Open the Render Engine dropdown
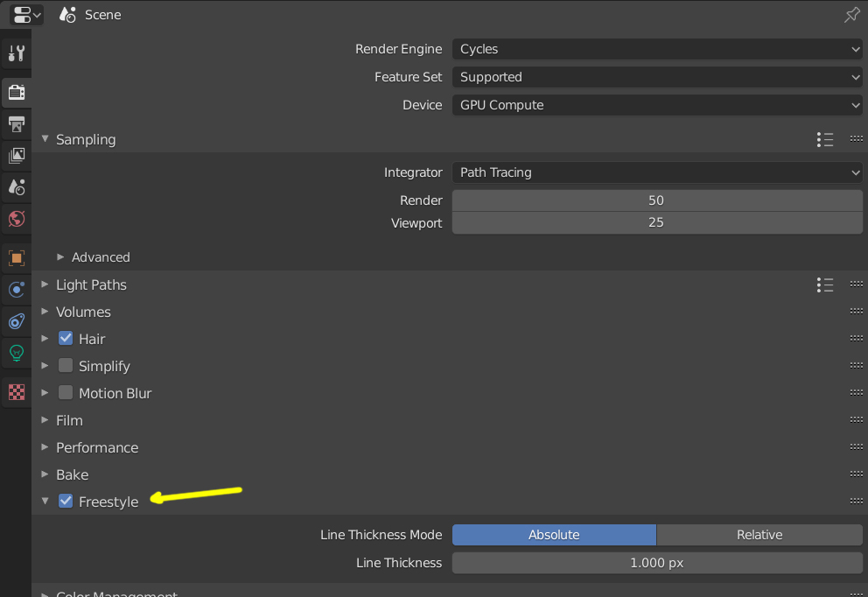The height and width of the screenshot is (597, 868). tap(657, 50)
